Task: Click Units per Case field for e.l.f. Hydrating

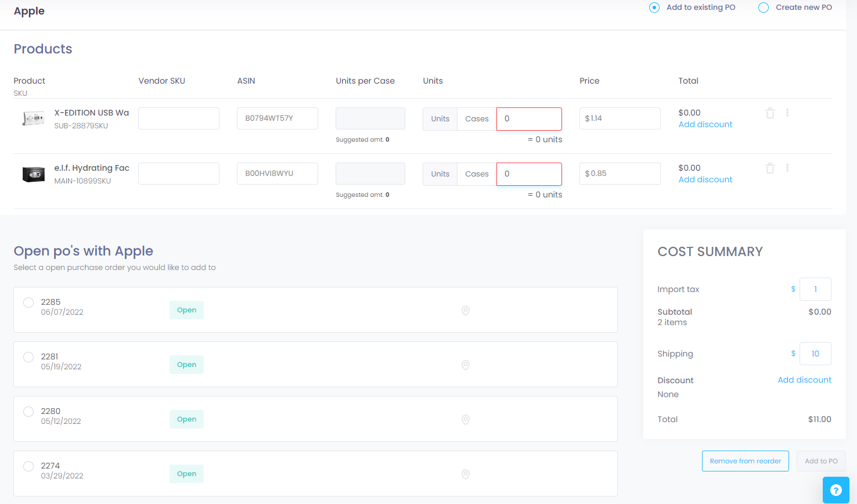Action: point(370,174)
